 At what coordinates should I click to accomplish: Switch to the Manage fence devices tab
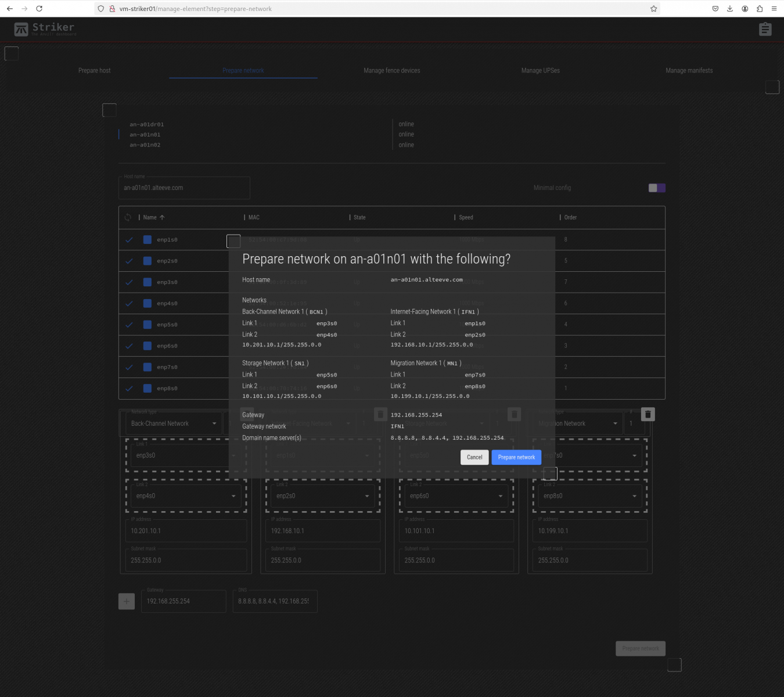tap(391, 70)
